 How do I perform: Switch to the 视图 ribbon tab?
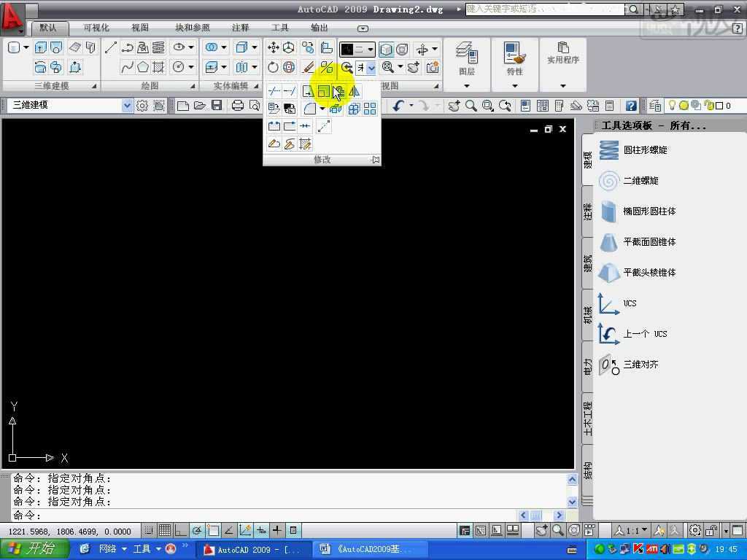click(x=140, y=28)
